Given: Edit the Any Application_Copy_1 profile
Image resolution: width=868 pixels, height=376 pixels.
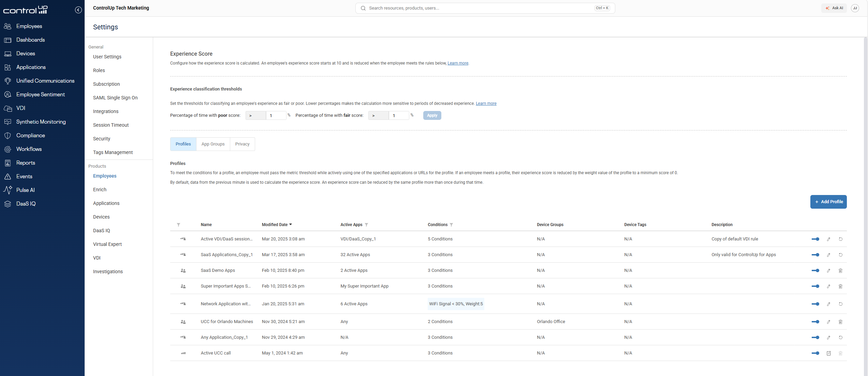Looking at the screenshot, I should [x=828, y=337].
